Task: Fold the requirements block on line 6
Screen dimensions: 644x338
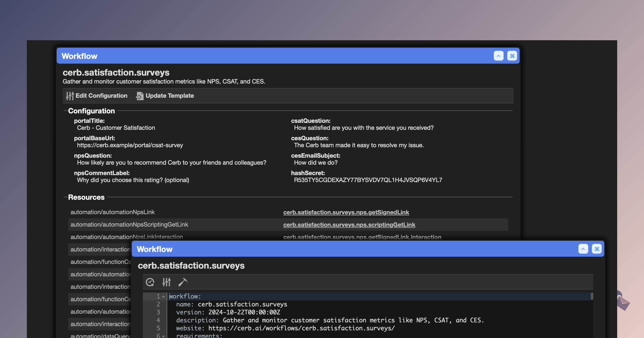Action: (x=163, y=336)
